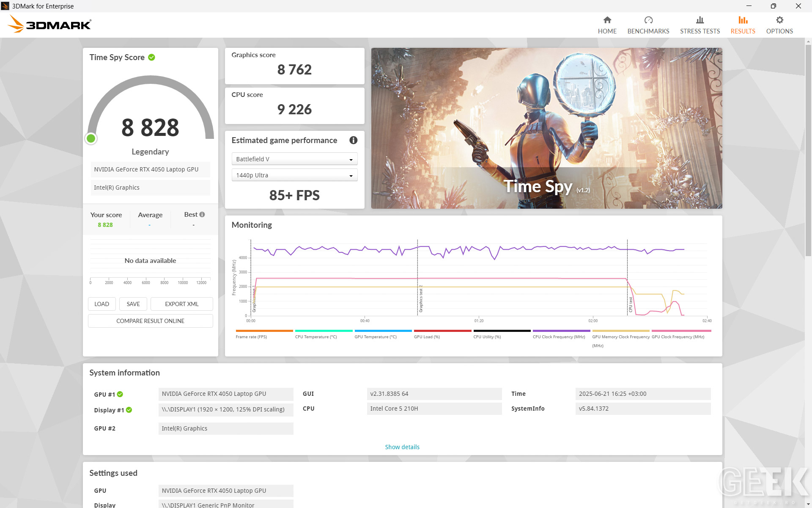This screenshot has width=812, height=508.
Task: Click the 3DMark logo
Action: pyautogui.click(x=49, y=24)
